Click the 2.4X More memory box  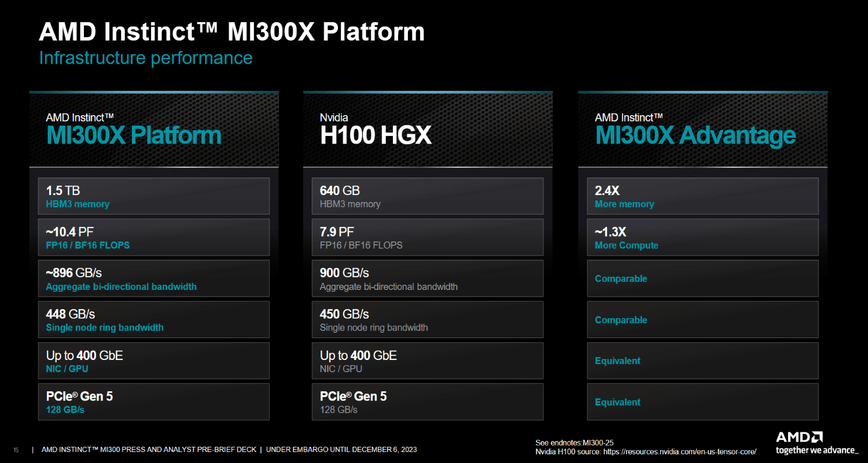coord(703,196)
